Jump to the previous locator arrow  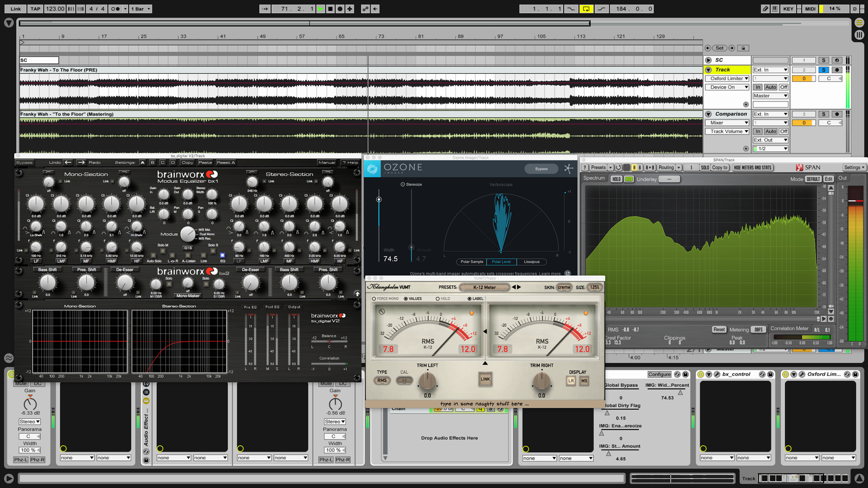tap(707, 48)
